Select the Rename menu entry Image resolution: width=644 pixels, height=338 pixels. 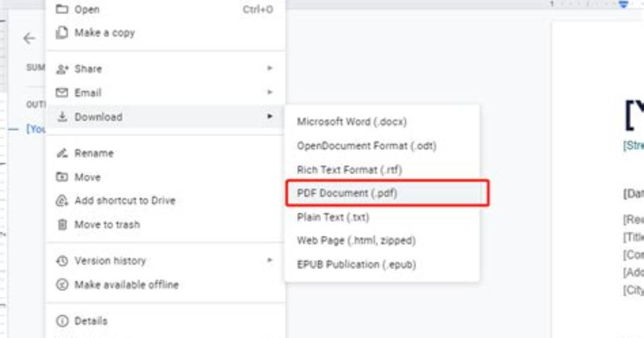(165, 153)
